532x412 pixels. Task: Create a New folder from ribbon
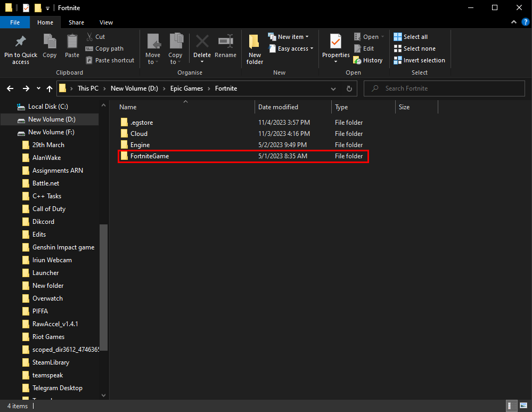255,49
